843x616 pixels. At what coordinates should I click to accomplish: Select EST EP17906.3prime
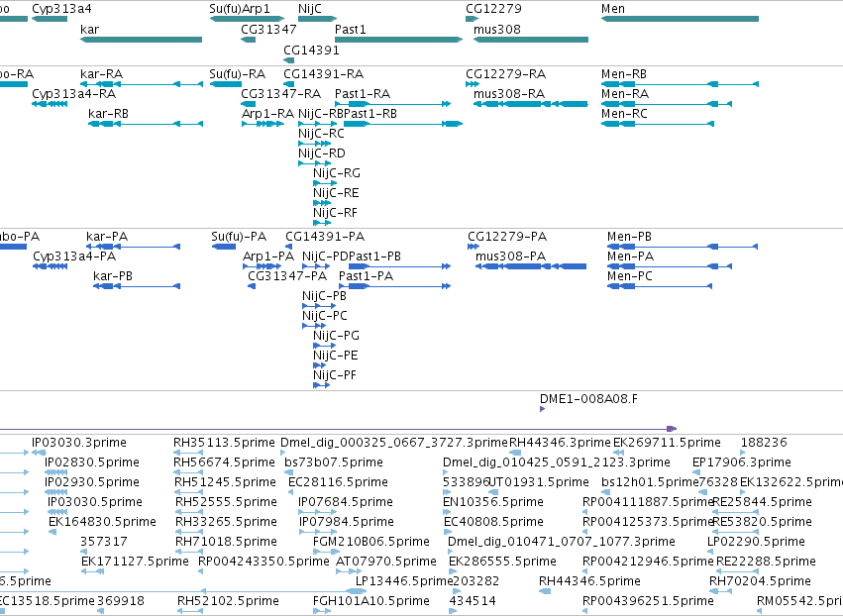pyautogui.click(x=696, y=472)
